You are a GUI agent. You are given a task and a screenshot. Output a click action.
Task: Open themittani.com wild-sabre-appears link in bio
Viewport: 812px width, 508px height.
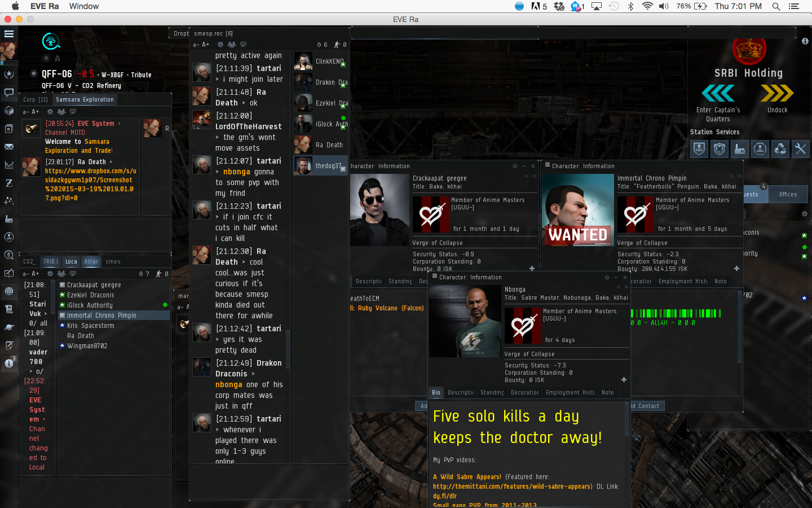[x=513, y=487]
